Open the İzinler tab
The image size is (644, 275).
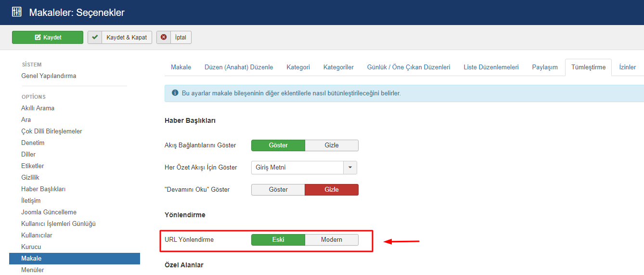point(627,67)
